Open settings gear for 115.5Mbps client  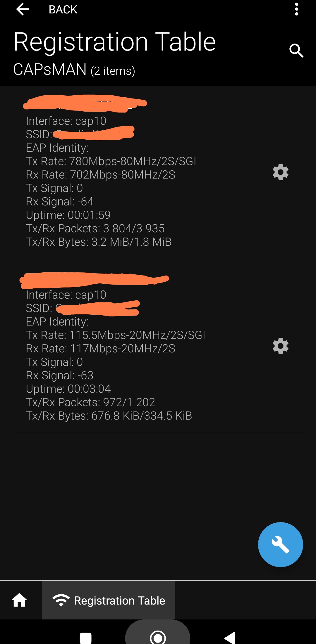tap(280, 346)
